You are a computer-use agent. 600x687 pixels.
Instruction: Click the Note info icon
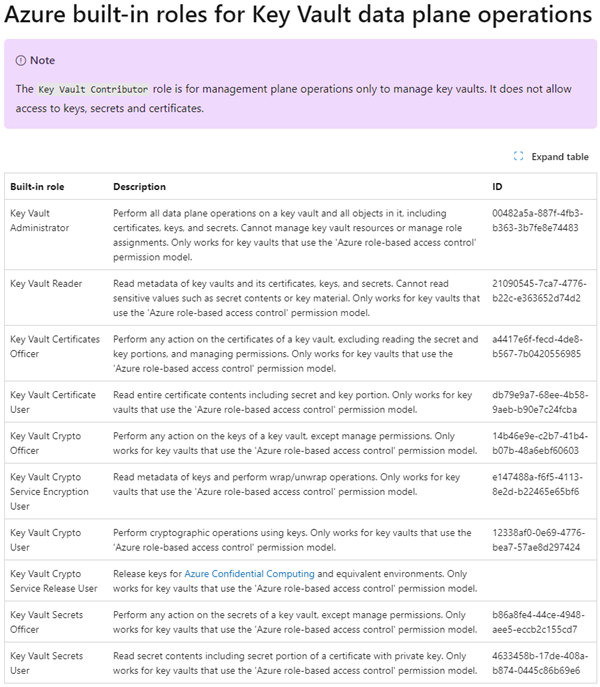pyautogui.click(x=20, y=61)
